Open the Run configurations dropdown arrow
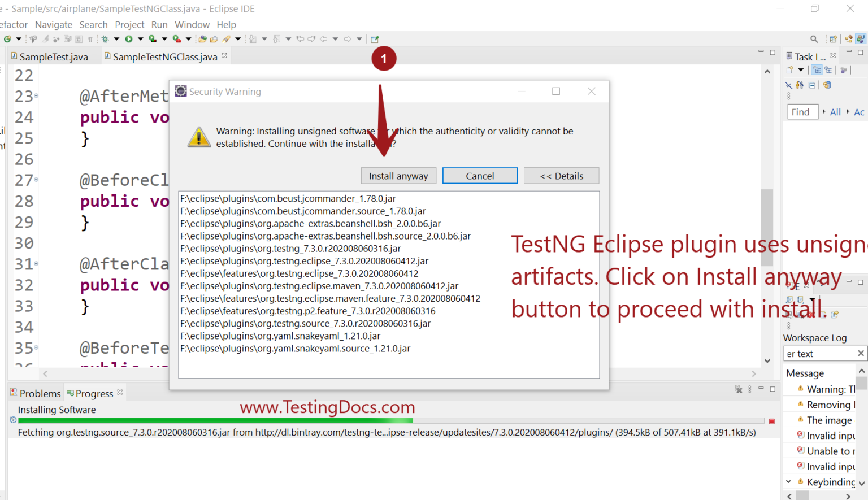 click(x=140, y=38)
